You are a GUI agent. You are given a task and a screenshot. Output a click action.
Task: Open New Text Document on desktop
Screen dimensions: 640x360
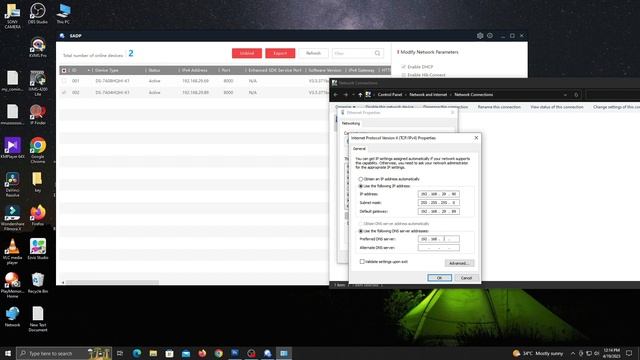pyautogui.click(x=38, y=319)
